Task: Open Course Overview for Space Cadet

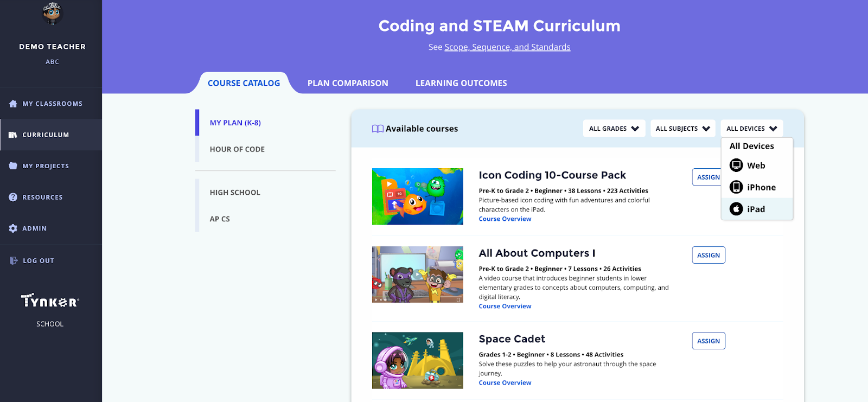Action: point(505,383)
